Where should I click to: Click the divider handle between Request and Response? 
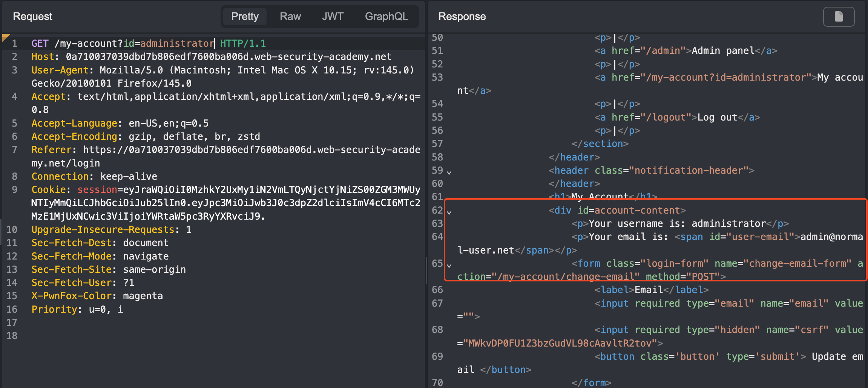pyautogui.click(x=426, y=270)
